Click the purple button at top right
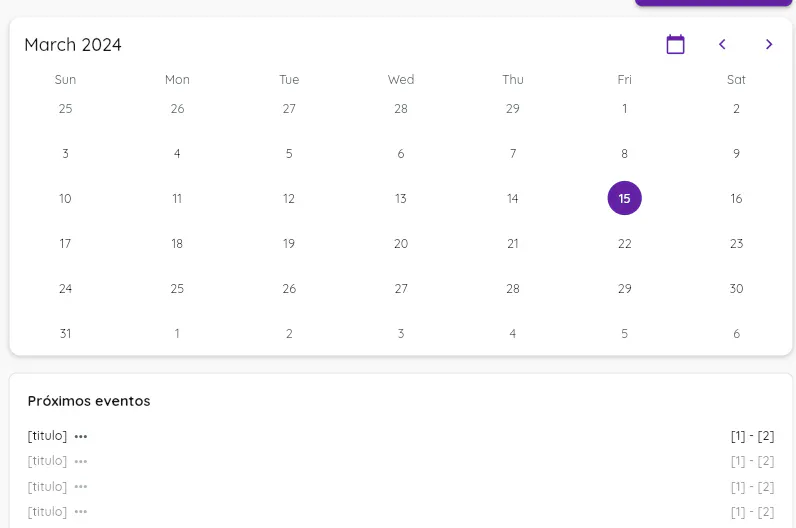Viewport: 796px width, 528px height. click(x=713, y=3)
